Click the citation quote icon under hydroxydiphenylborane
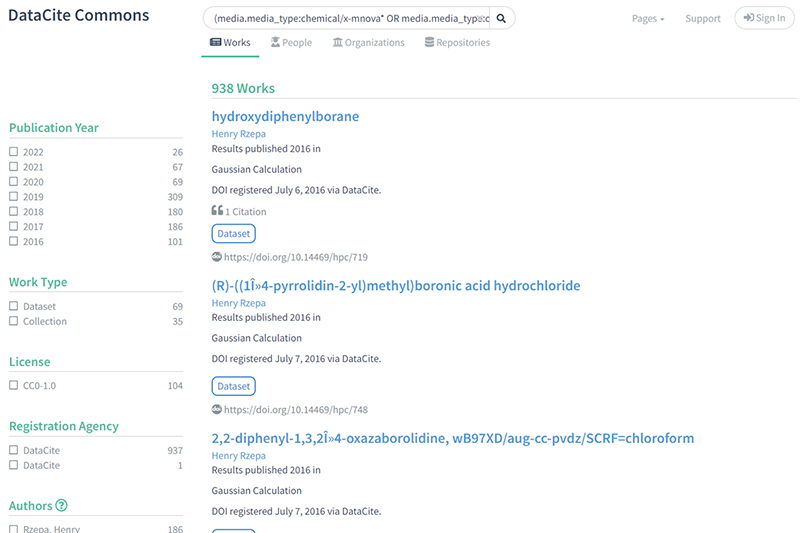Image resolution: width=800 pixels, height=533 pixels. tap(217, 211)
